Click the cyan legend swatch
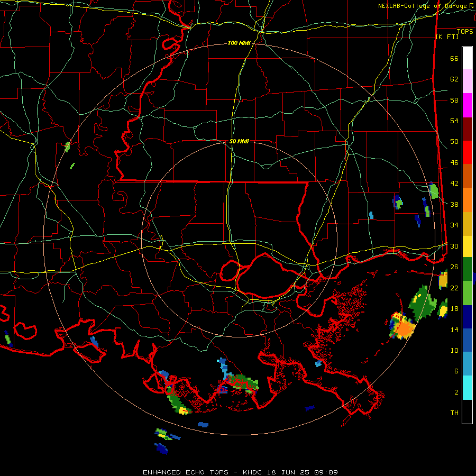476x476 pixels. pos(467,388)
